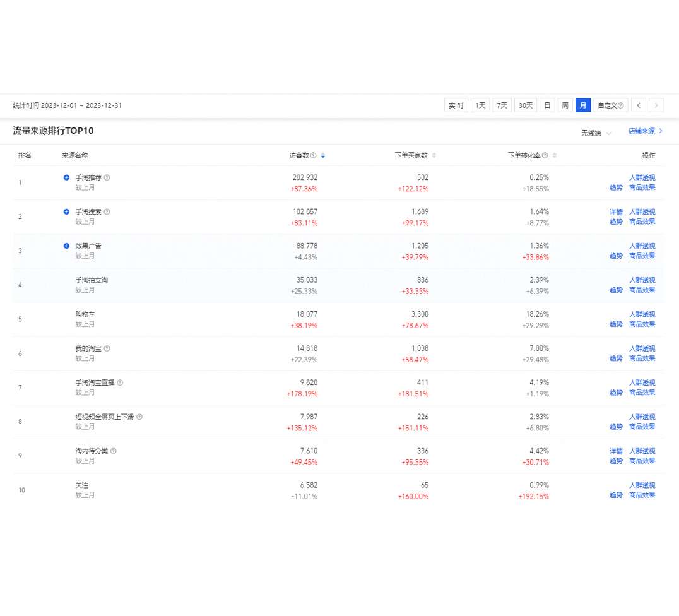This screenshot has height=616, width=679.
Task: Open help icon beside 淘内待分类
Action: point(114,451)
